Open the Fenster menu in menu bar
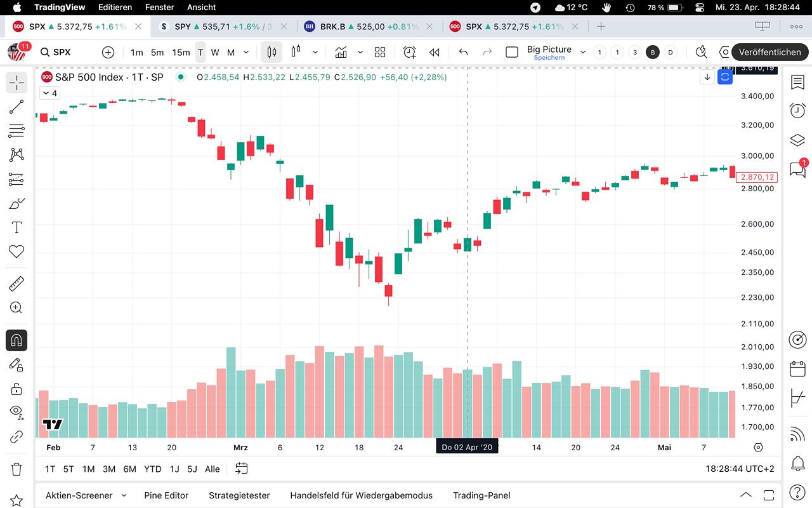This screenshot has width=812, height=508. coord(159,8)
